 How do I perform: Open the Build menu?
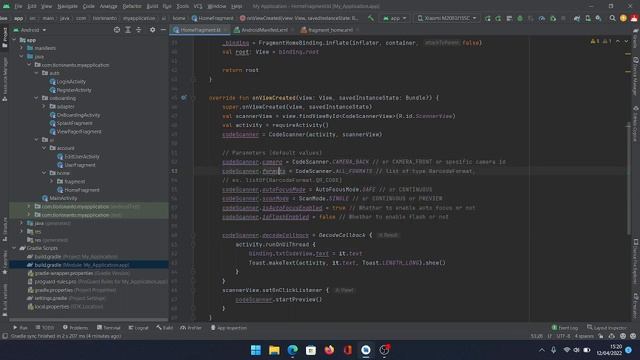[x=152, y=6]
